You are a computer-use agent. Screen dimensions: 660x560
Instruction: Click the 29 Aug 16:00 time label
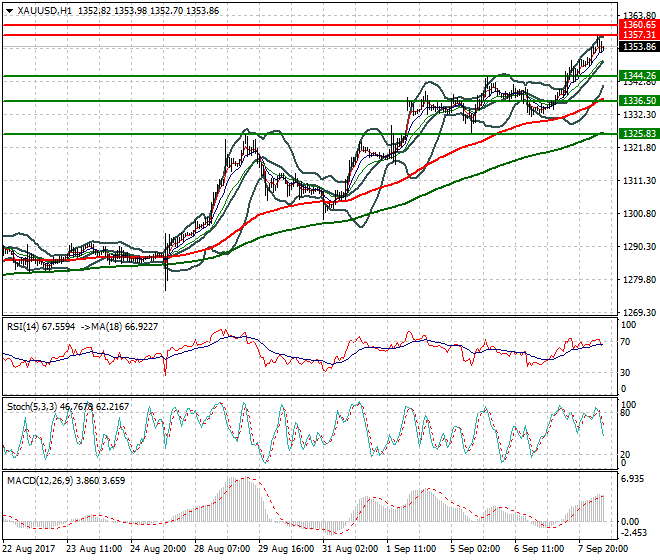click(x=286, y=549)
